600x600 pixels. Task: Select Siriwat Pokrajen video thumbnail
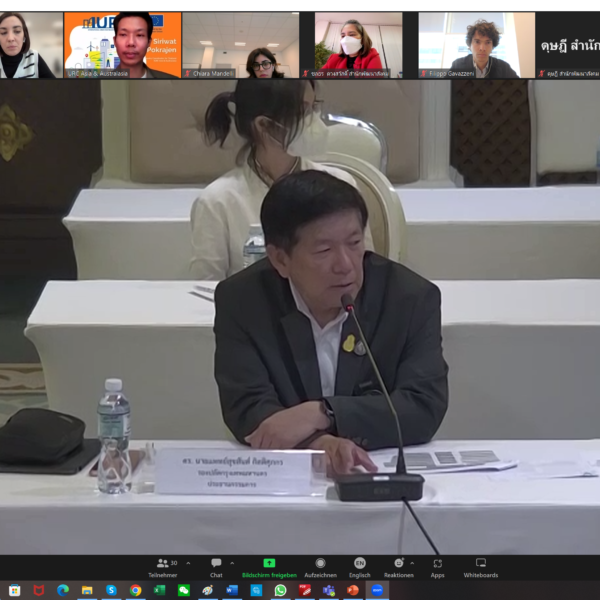[x=122, y=45]
